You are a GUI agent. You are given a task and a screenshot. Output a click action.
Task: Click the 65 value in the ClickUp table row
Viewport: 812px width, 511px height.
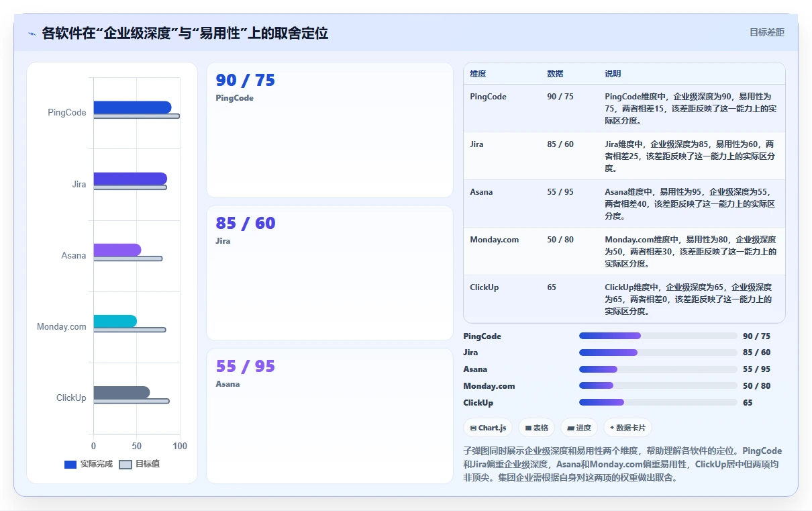(552, 287)
